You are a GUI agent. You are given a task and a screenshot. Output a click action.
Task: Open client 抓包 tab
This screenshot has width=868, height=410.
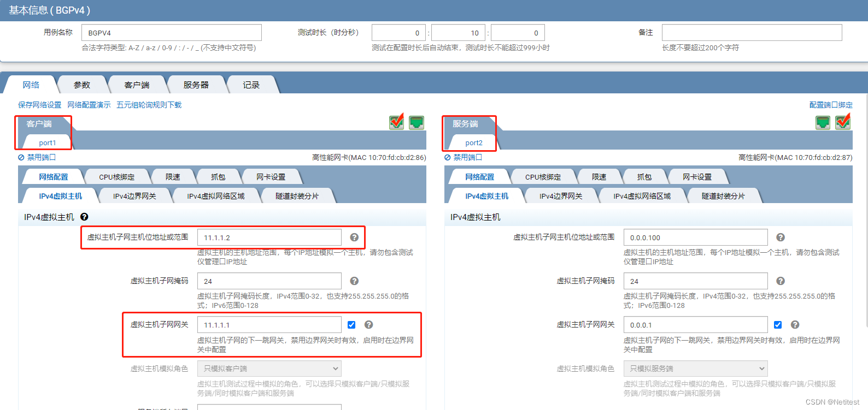[x=218, y=177]
